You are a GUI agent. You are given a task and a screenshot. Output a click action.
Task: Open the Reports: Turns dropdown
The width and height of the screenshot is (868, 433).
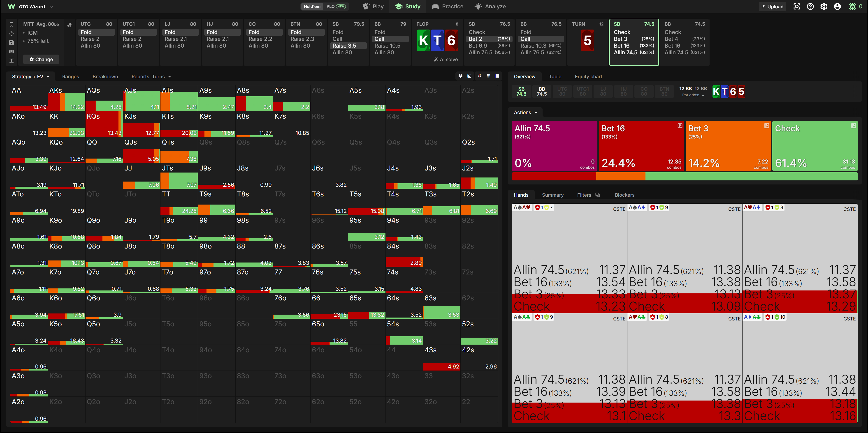click(x=151, y=76)
